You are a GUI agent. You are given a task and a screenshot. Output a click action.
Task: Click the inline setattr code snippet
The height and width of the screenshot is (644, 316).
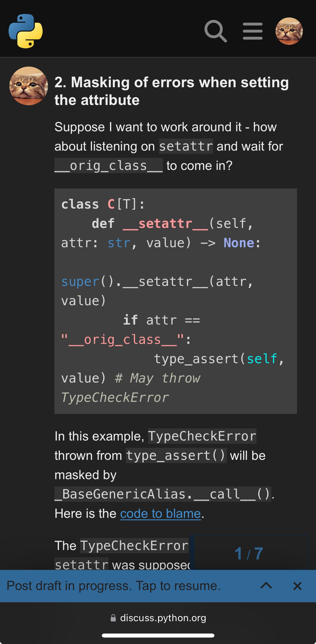pos(186,146)
